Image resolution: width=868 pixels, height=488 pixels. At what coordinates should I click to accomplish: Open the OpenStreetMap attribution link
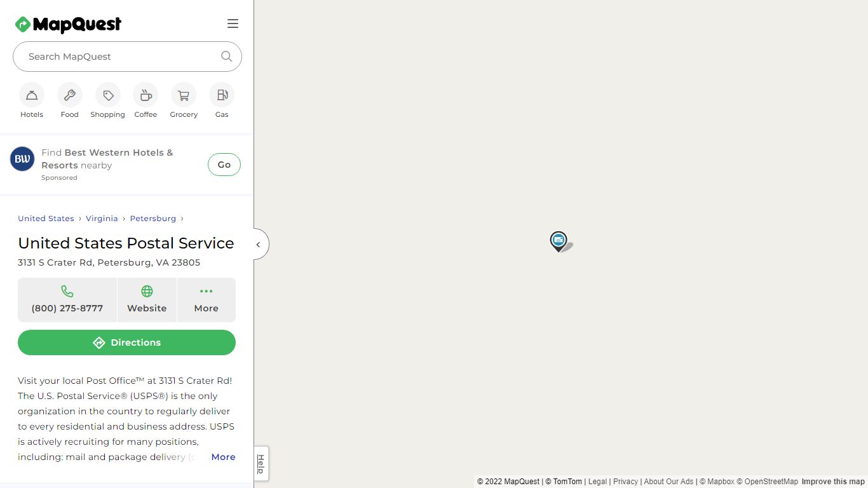coord(767,482)
